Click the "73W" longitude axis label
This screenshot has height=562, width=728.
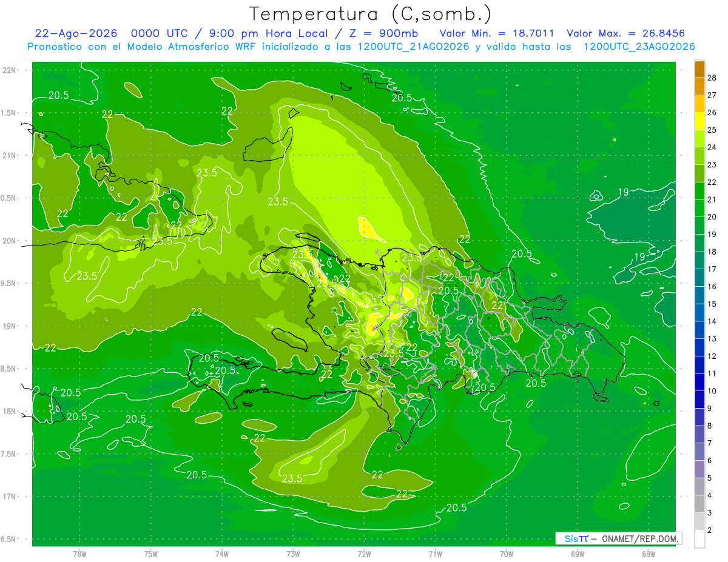click(293, 554)
